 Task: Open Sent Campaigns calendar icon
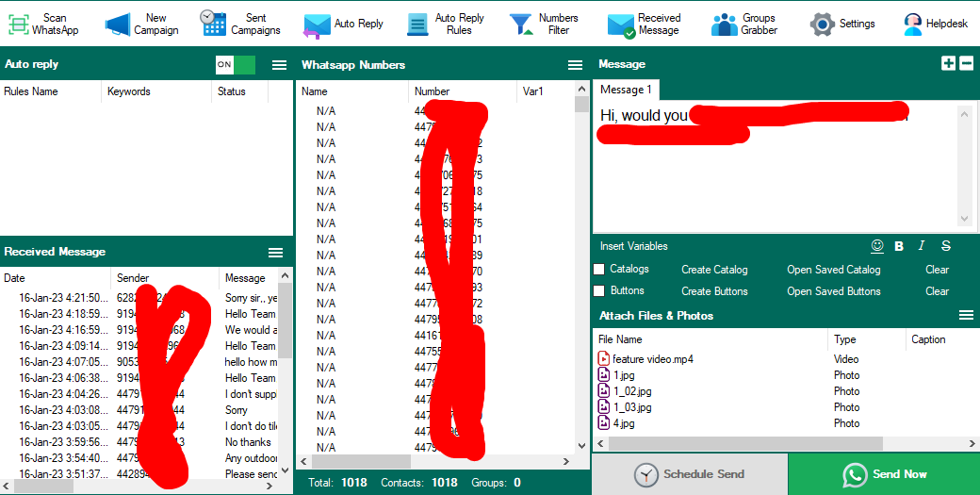pyautogui.click(x=213, y=24)
